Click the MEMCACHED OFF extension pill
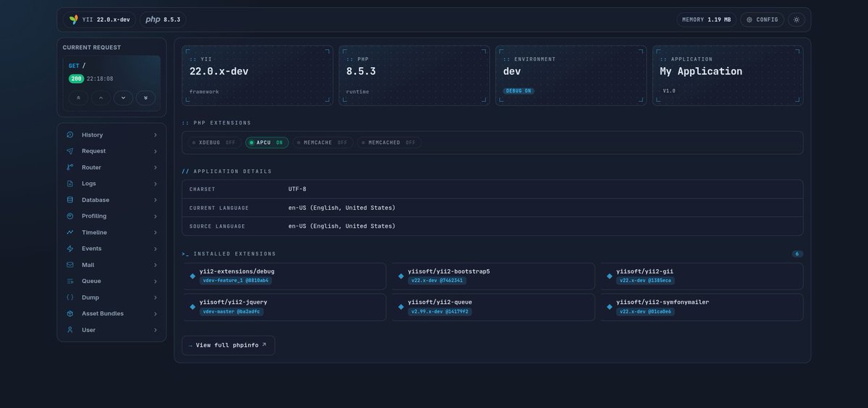 pyautogui.click(x=389, y=143)
